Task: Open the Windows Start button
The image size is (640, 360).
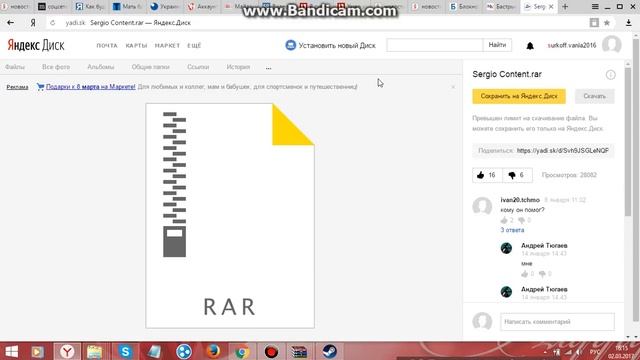Action: click(11, 351)
